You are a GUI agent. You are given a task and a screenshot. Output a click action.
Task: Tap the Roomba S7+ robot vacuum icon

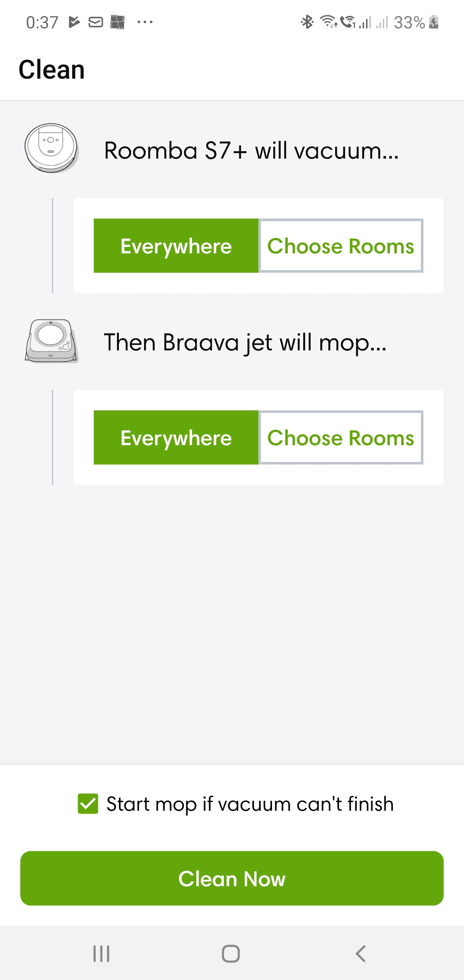pyautogui.click(x=51, y=148)
